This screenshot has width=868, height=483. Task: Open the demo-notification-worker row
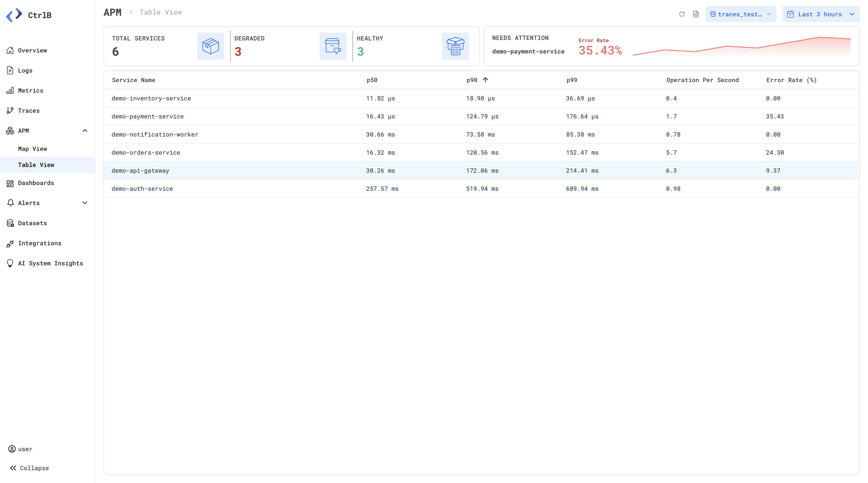pyautogui.click(x=481, y=134)
